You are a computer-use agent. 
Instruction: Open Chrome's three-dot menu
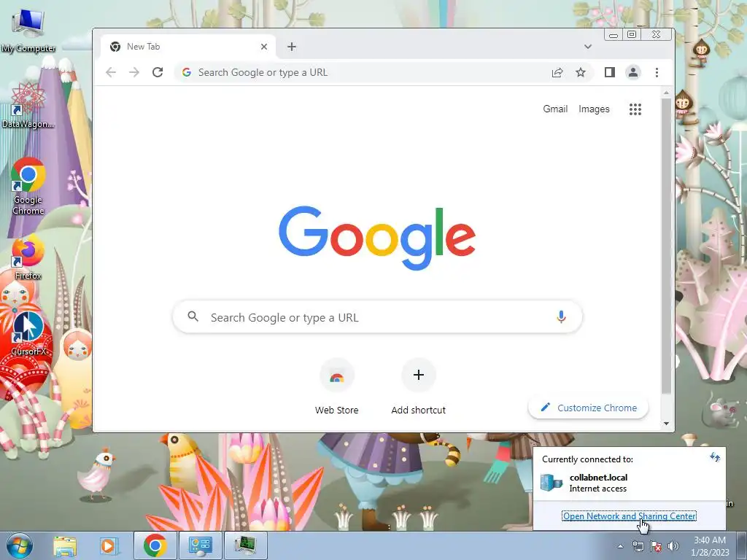click(657, 72)
